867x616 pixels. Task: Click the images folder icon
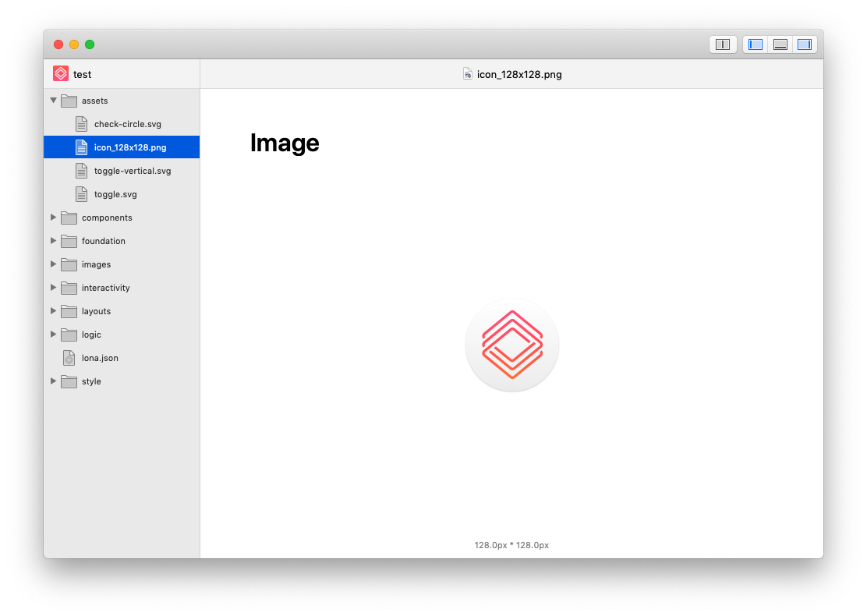[x=69, y=264]
